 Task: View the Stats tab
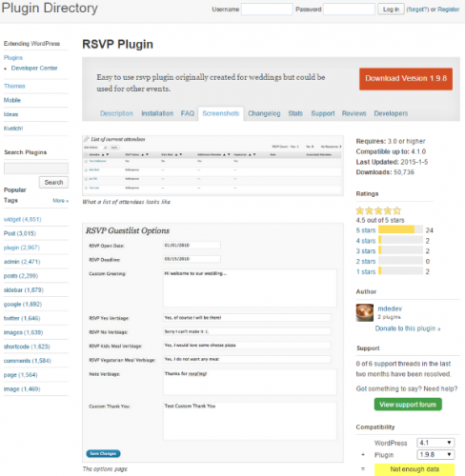[x=295, y=113]
